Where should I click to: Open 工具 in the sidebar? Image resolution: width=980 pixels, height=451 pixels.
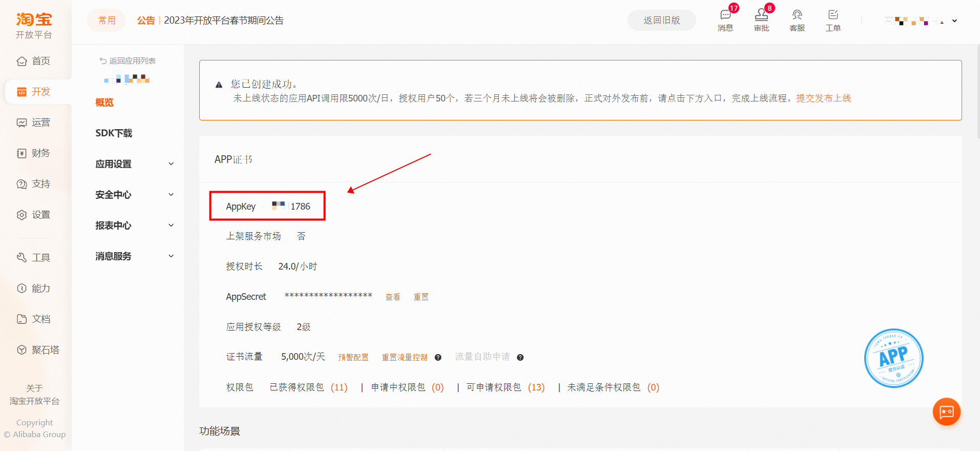click(34, 257)
